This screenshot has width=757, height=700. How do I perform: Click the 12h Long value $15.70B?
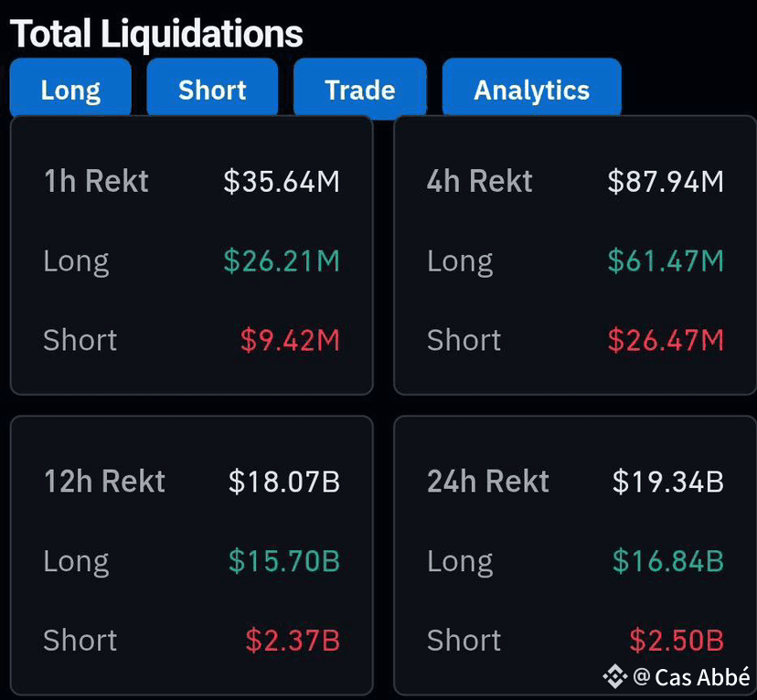(284, 560)
